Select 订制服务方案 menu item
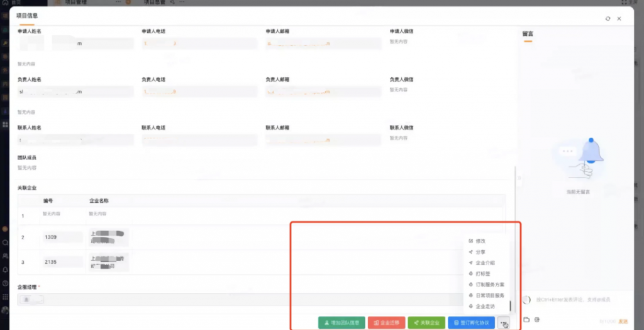The width and height of the screenshot is (644, 330). (x=489, y=285)
